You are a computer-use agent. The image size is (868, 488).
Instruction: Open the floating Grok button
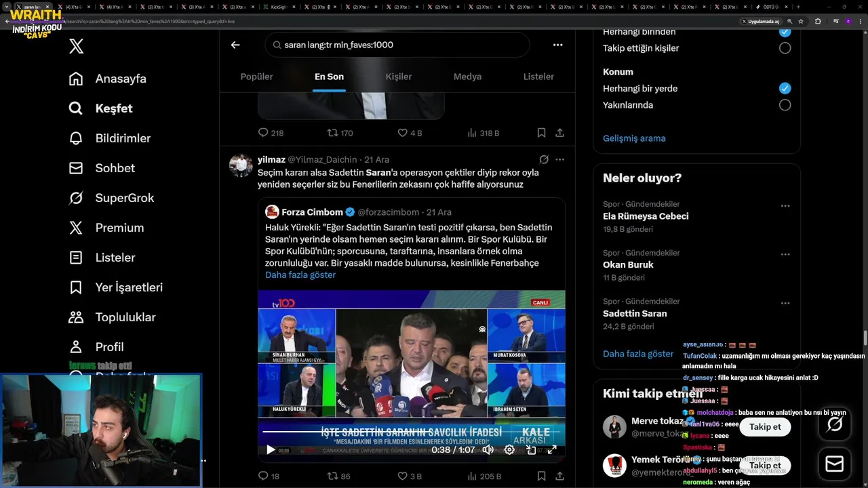pos(834,424)
